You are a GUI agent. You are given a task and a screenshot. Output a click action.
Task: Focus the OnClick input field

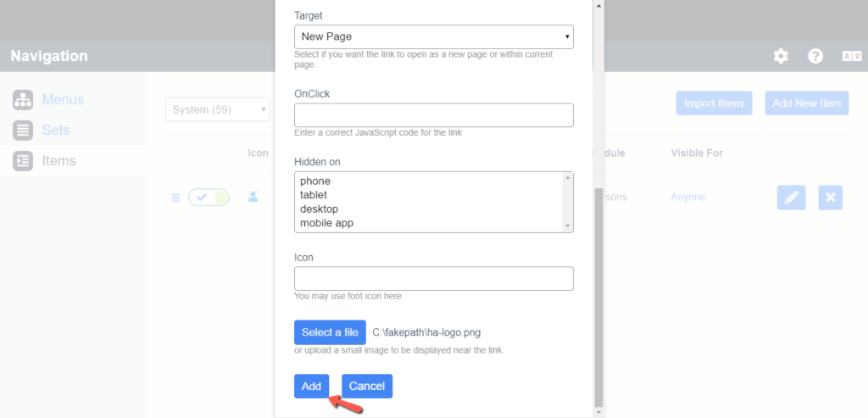[433, 114]
